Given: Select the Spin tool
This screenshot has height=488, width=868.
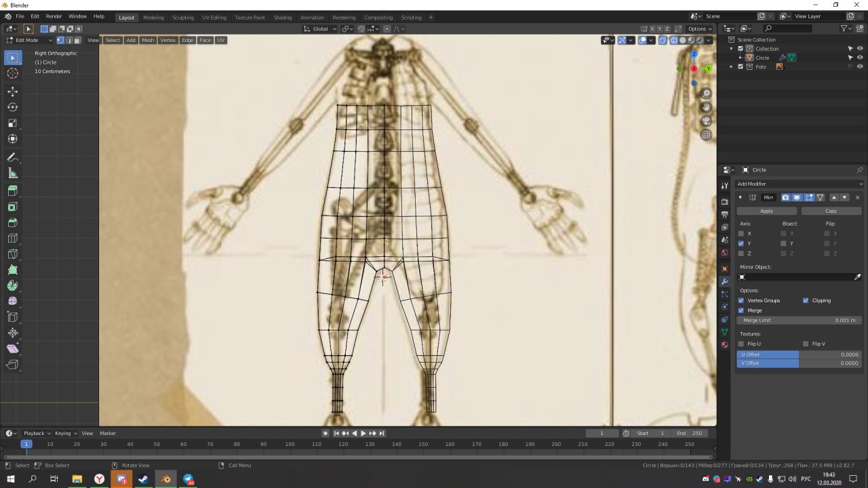Looking at the screenshot, I should coord(12,285).
